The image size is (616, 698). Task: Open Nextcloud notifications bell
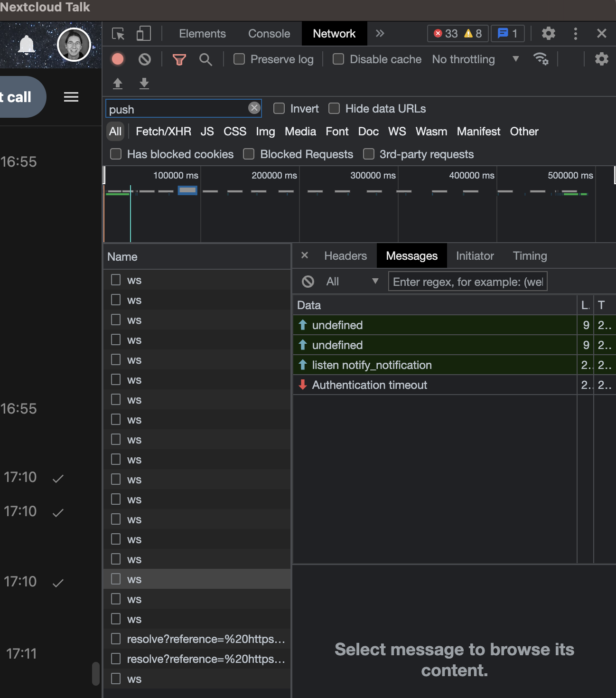(27, 45)
